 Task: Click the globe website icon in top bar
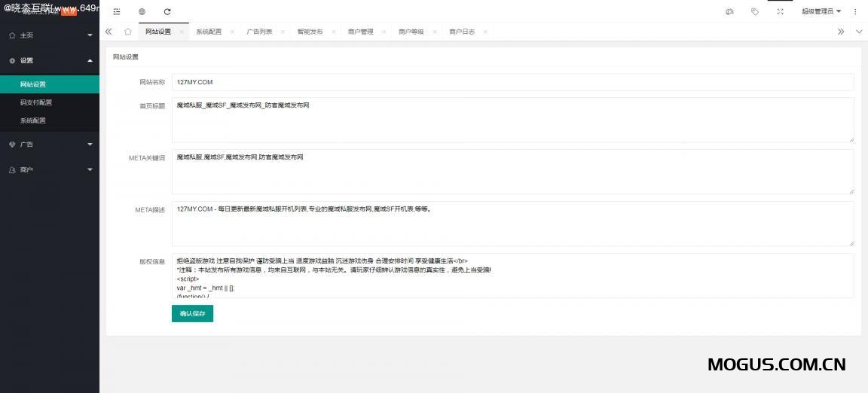tap(142, 11)
